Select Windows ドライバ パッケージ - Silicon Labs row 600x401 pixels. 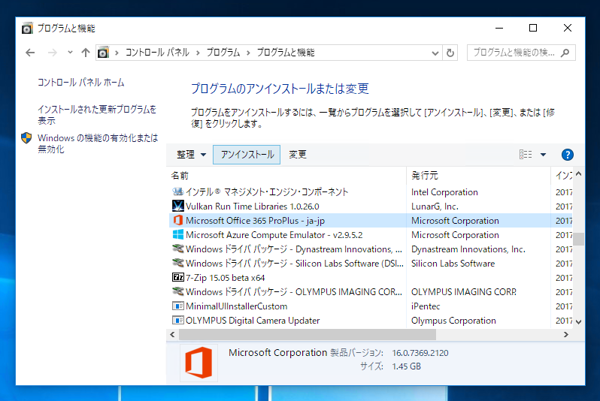click(x=370, y=263)
